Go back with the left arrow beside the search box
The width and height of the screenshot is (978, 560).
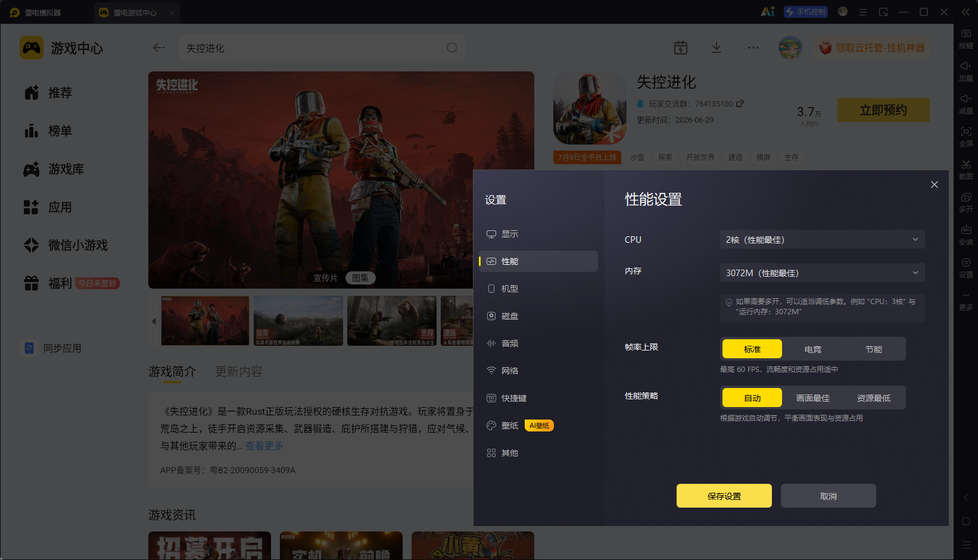[x=158, y=48]
